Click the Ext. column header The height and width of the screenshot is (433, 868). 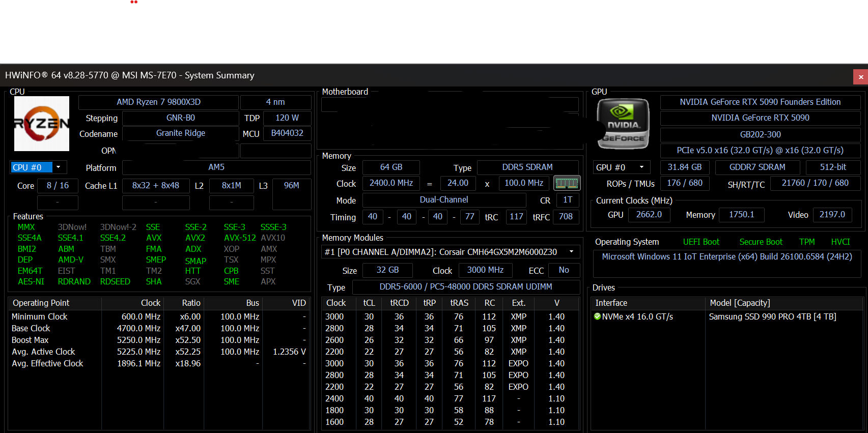519,303
